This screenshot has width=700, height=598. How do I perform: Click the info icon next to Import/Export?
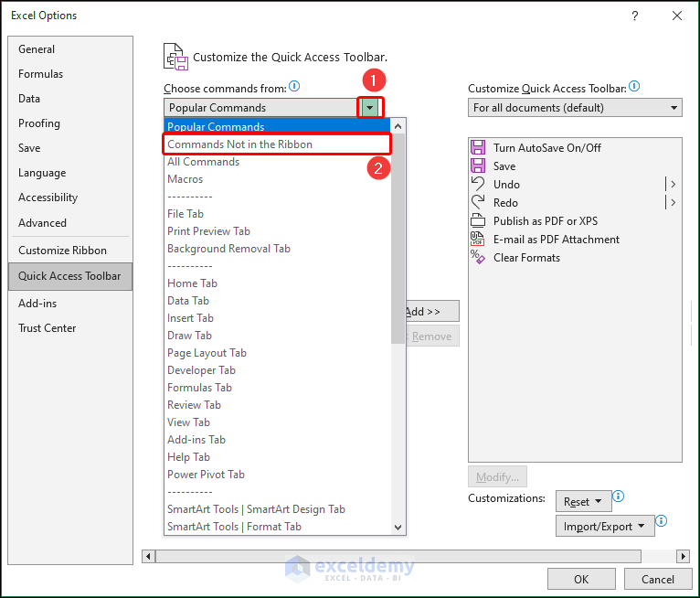click(661, 521)
